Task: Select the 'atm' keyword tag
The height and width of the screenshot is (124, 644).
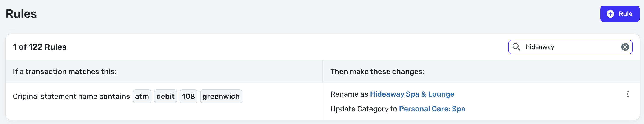Action: tap(142, 96)
